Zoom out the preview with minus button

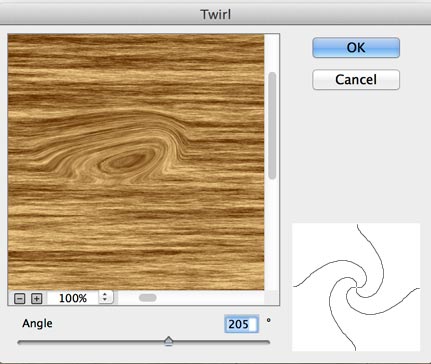click(x=20, y=298)
